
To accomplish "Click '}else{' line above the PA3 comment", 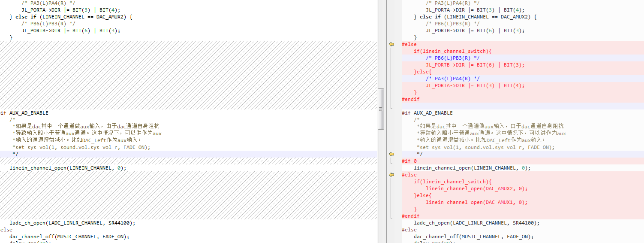I will point(423,72).
